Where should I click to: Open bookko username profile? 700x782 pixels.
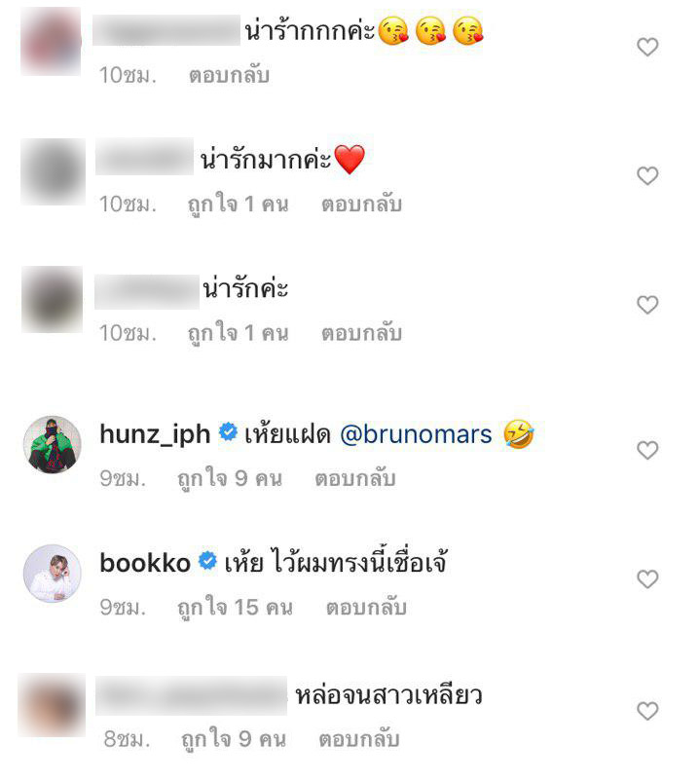(x=145, y=563)
